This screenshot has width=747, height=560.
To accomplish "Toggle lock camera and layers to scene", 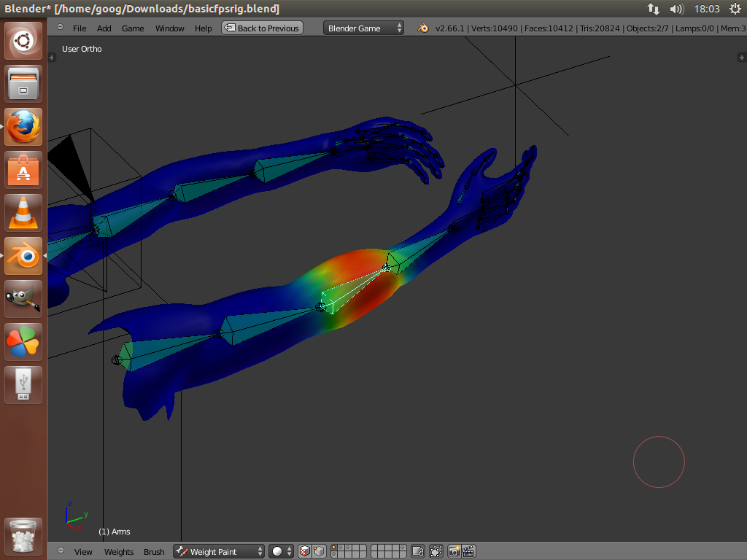I will tap(418, 551).
